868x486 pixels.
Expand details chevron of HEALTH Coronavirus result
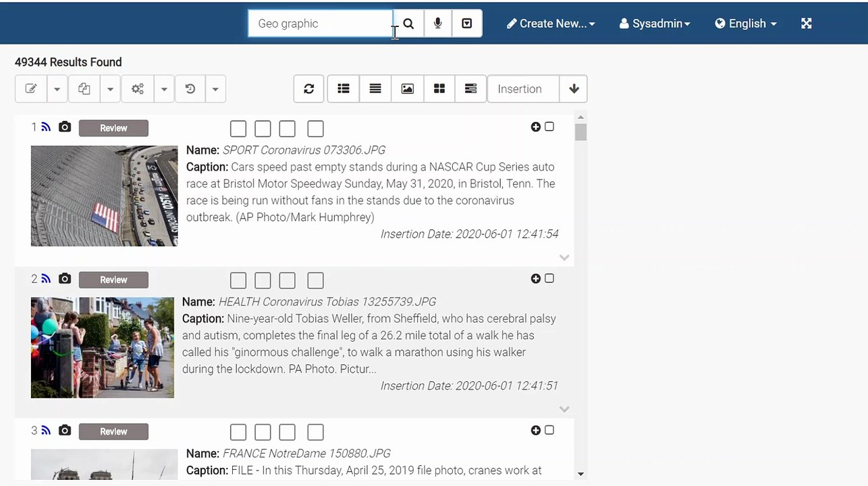pyautogui.click(x=564, y=409)
